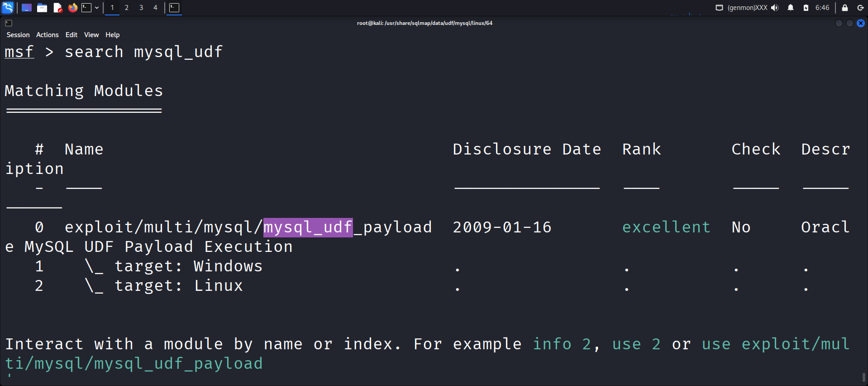Open the Actions menu
The width and height of the screenshot is (868, 386).
click(x=48, y=35)
